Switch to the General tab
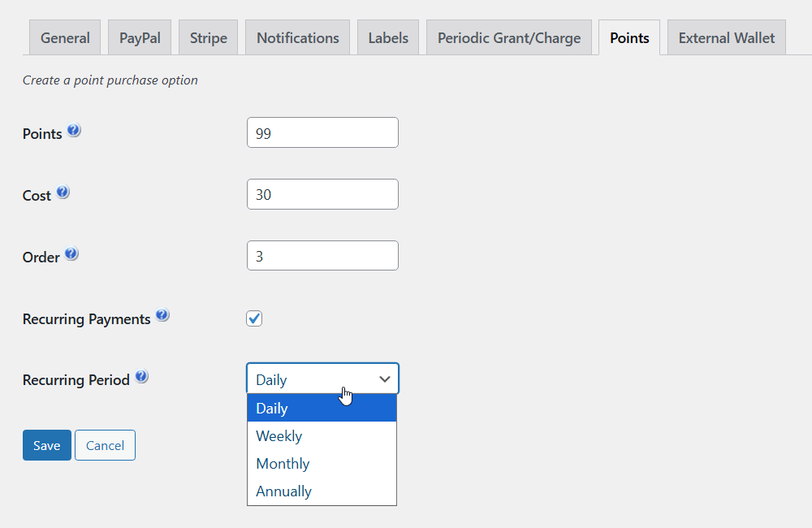This screenshot has width=812, height=528. [65, 38]
